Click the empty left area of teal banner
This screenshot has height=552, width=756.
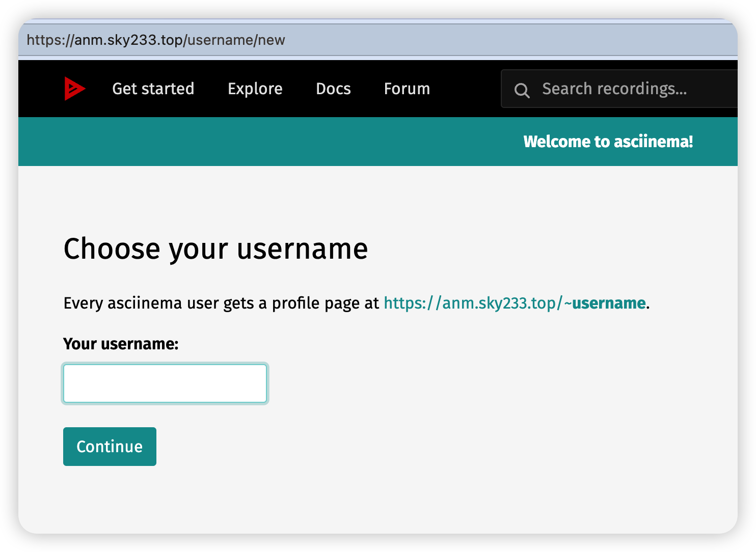coord(204,142)
